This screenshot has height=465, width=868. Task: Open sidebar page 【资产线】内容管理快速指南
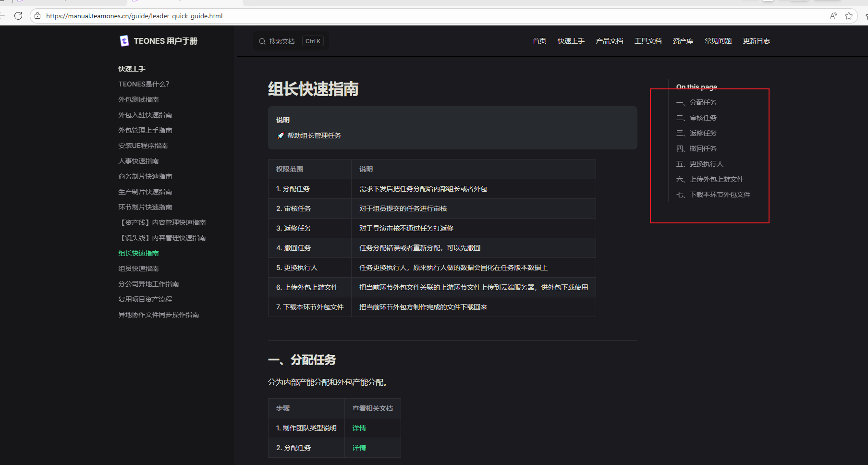[162, 222]
